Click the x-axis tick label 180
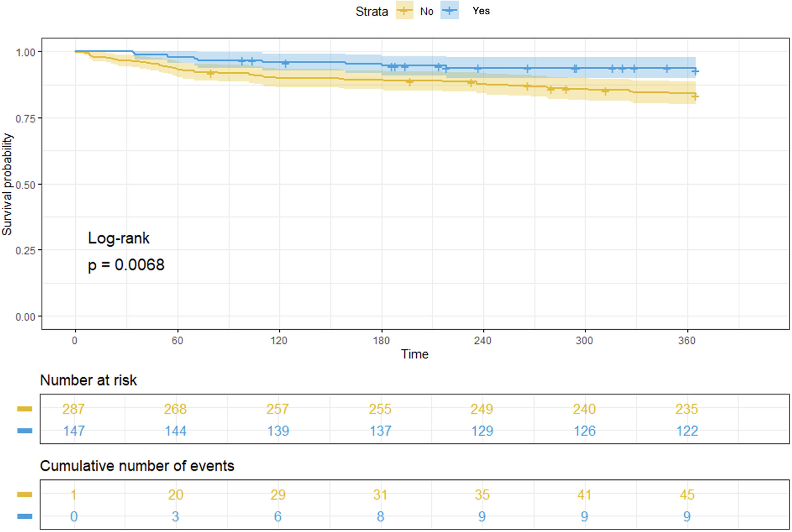792x532 pixels. click(381, 340)
